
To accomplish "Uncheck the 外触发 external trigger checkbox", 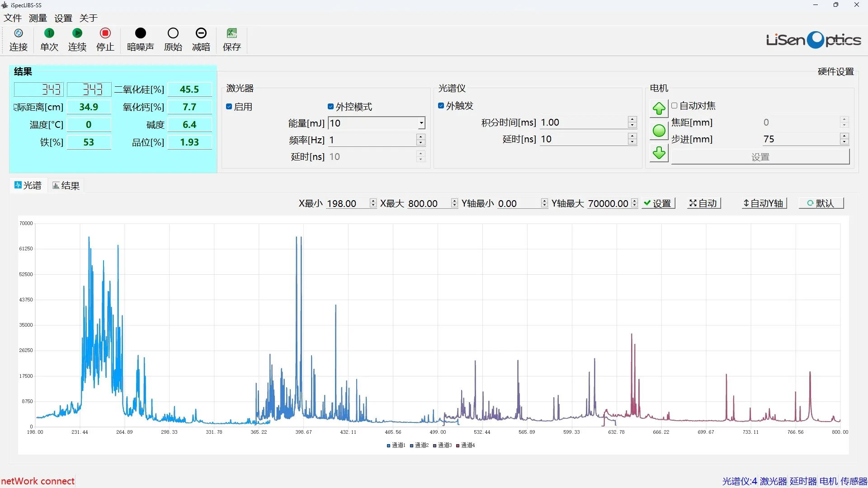I will coord(441,106).
